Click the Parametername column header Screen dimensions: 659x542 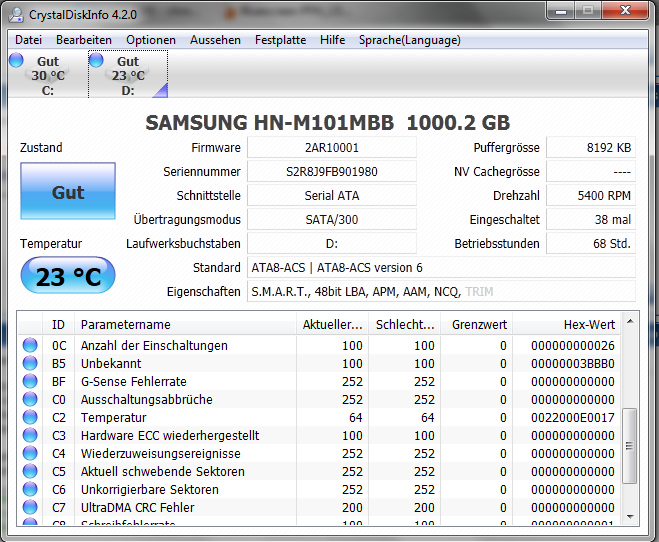[185, 324]
